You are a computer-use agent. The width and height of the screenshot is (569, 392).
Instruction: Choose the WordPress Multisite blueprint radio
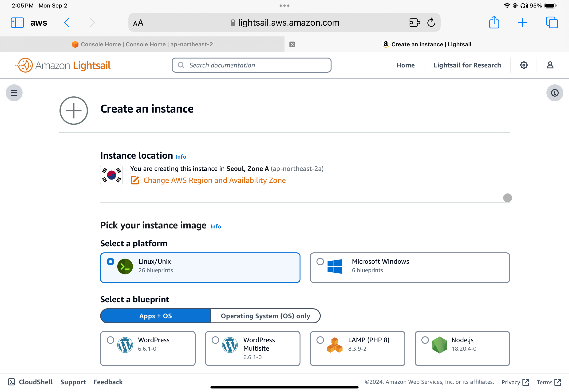pos(215,340)
